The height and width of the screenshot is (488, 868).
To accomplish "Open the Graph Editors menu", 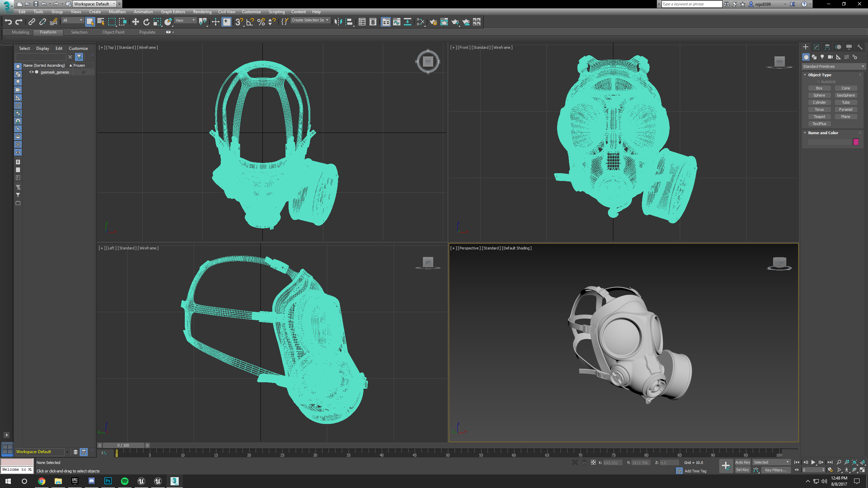I will pos(173,12).
